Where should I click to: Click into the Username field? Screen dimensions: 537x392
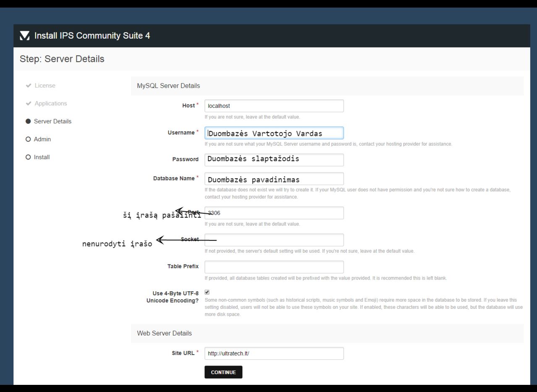click(x=274, y=133)
